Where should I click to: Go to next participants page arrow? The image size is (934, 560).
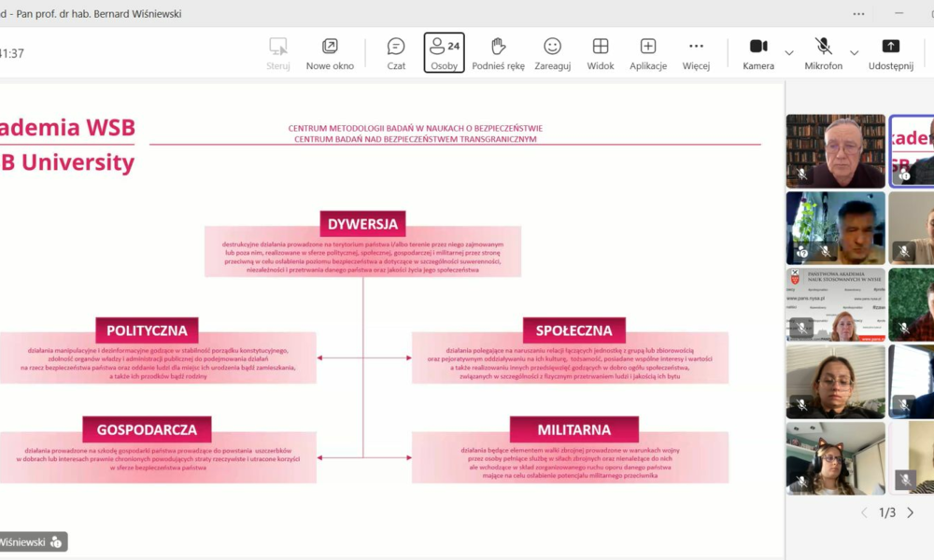[x=910, y=512]
